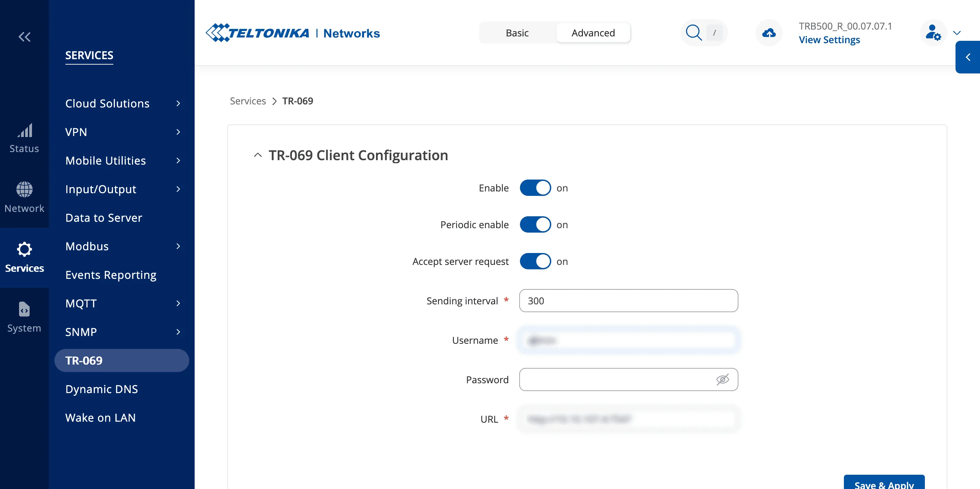This screenshot has width=980, height=489.
Task: Open the Status section icon
Action: tap(24, 131)
